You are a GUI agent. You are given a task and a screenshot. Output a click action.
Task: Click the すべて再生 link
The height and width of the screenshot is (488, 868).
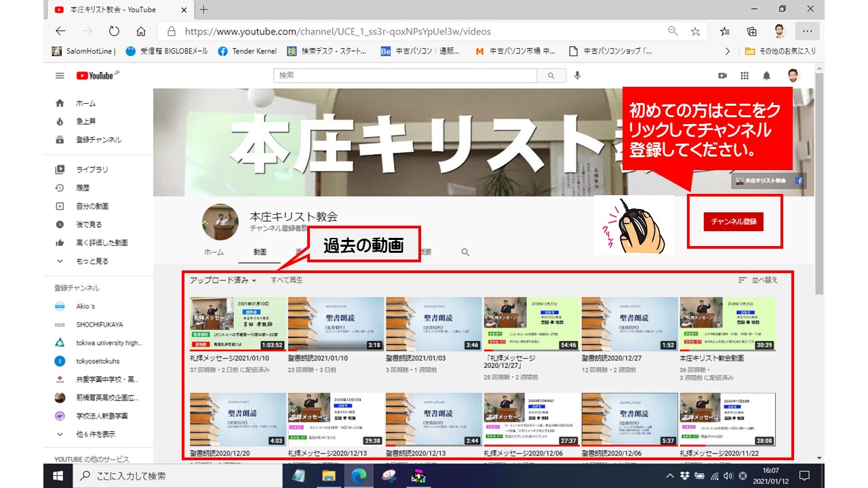287,280
